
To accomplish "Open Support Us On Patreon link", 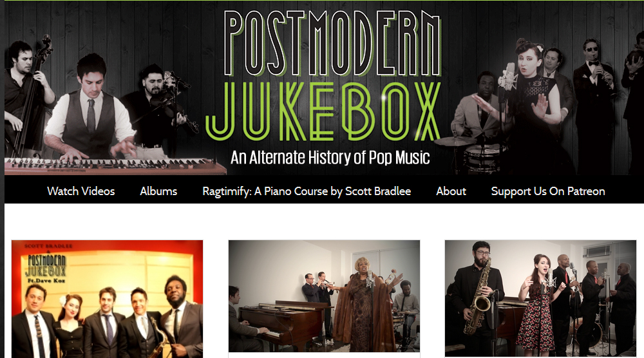I will click(x=548, y=191).
